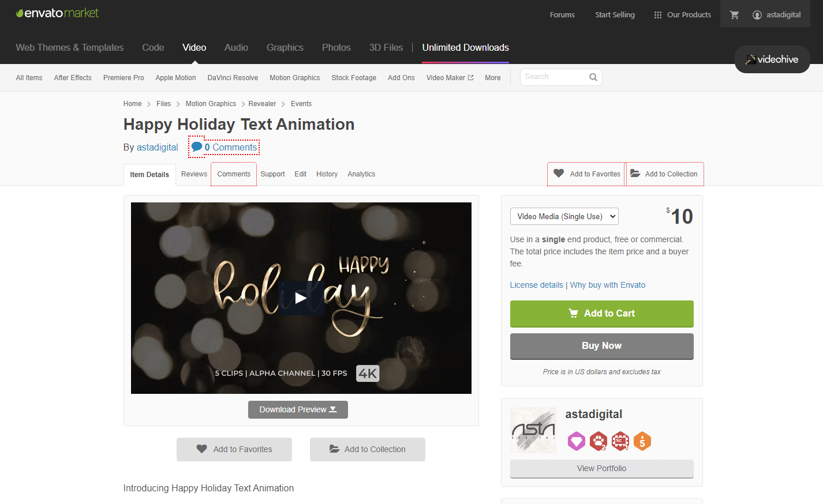The width and height of the screenshot is (823, 504).
Task: Open the Edit tab
Action: click(301, 174)
